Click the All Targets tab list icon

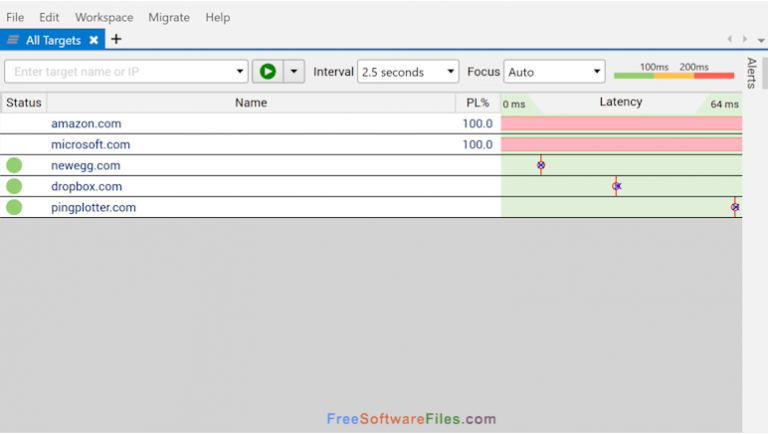(x=13, y=40)
